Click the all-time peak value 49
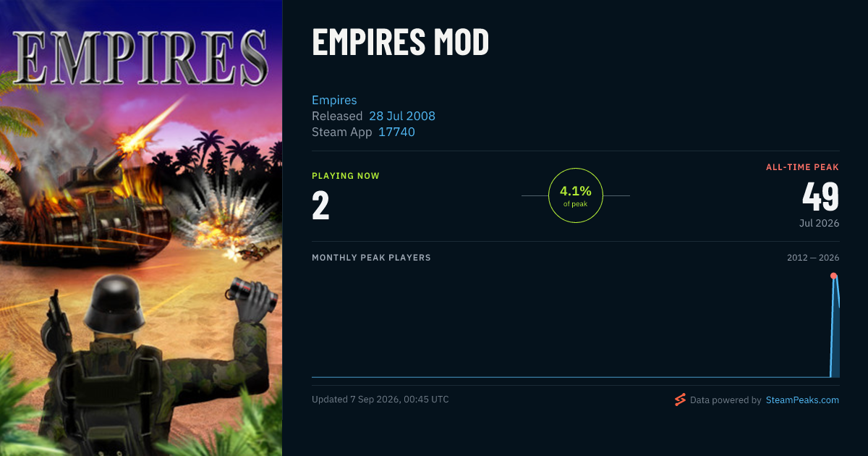 pos(821,197)
